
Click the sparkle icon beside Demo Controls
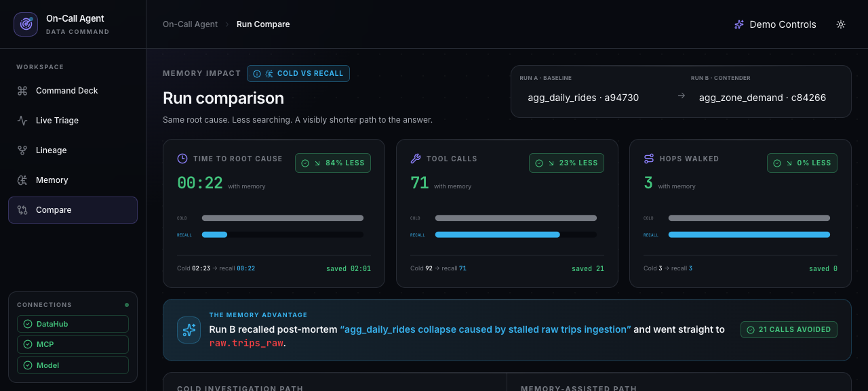pyautogui.click(x=739, y=24)
